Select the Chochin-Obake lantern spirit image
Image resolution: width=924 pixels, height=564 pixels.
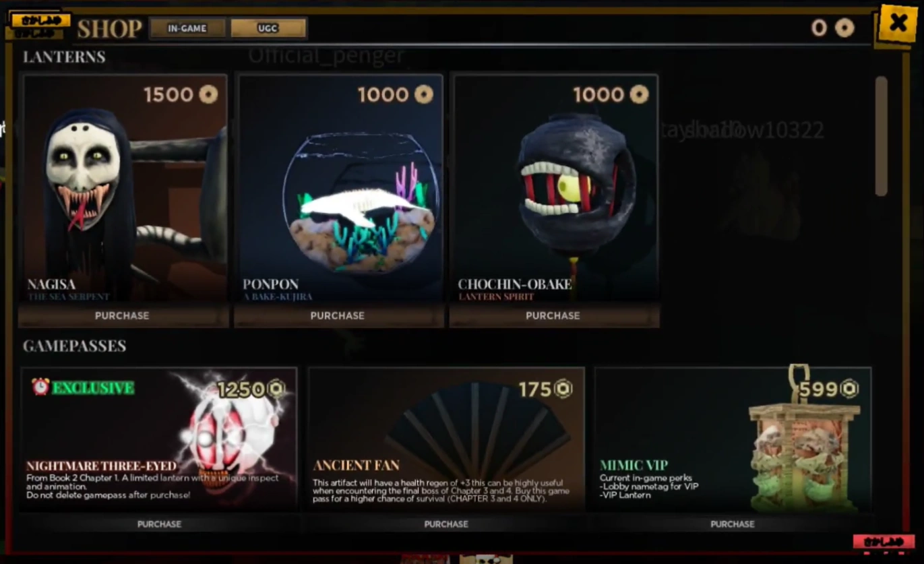click(555, 189)
